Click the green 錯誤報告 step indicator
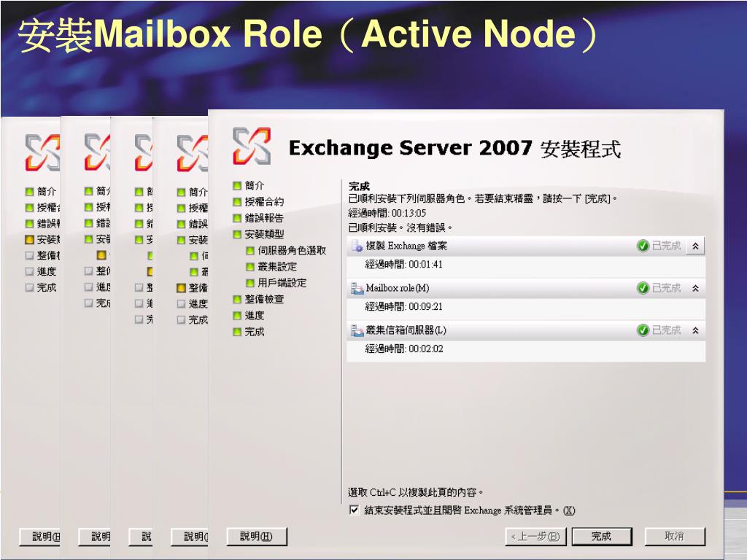The width and height of the screenshot is (747, 560). click(x=237, y=218)
